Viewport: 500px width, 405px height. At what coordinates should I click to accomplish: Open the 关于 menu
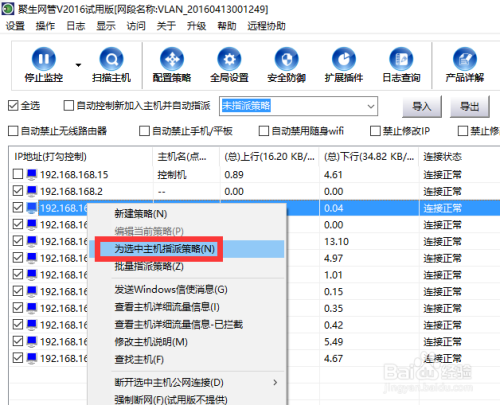tap(166, 26)
